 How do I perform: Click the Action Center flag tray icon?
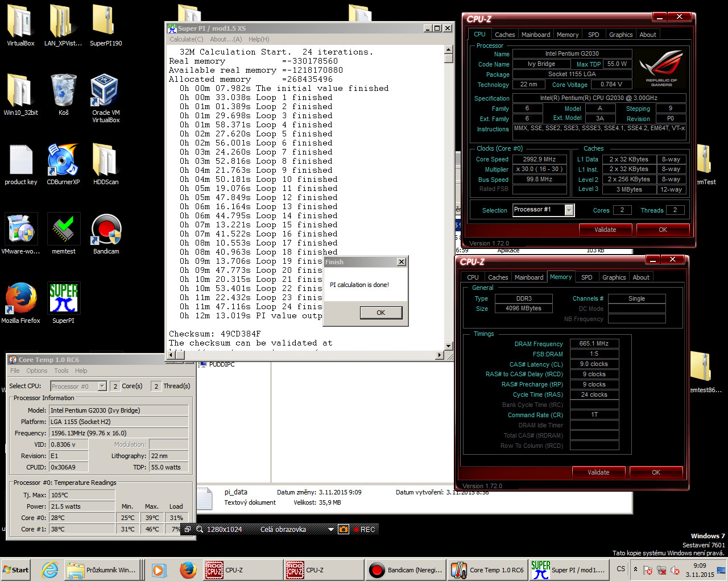pyautogui.click(x=648, y=570)
